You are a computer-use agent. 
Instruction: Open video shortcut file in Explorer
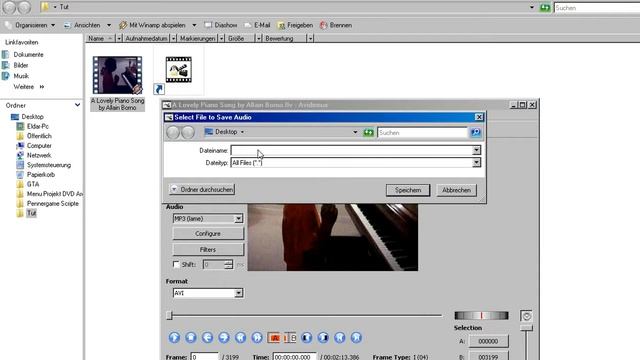(178, 70)
